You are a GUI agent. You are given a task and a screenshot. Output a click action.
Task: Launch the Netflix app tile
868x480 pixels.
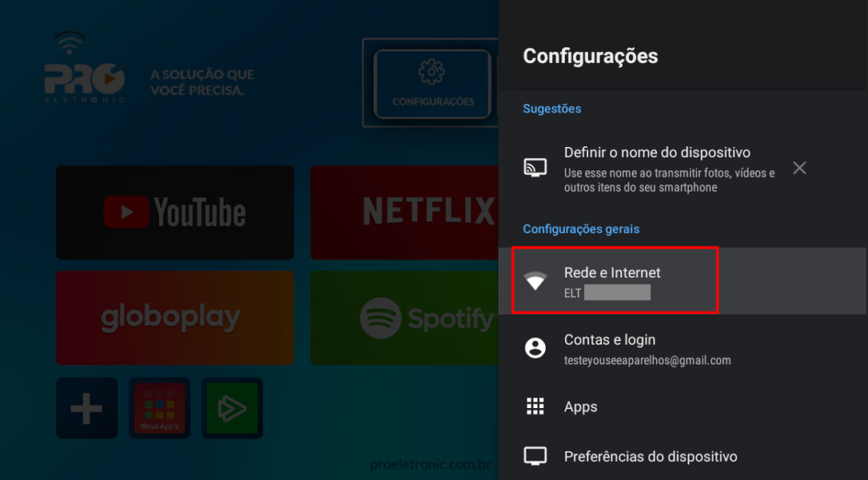404,212
